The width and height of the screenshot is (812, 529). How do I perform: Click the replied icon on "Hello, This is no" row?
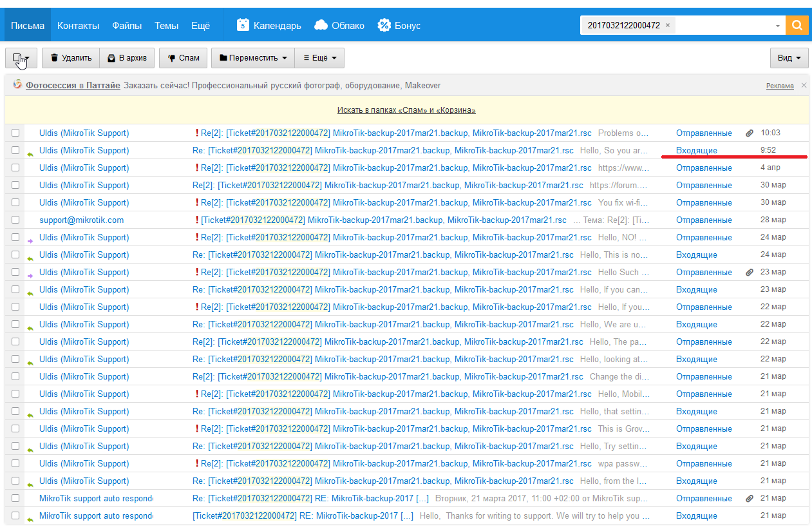[x=30, y=258]
